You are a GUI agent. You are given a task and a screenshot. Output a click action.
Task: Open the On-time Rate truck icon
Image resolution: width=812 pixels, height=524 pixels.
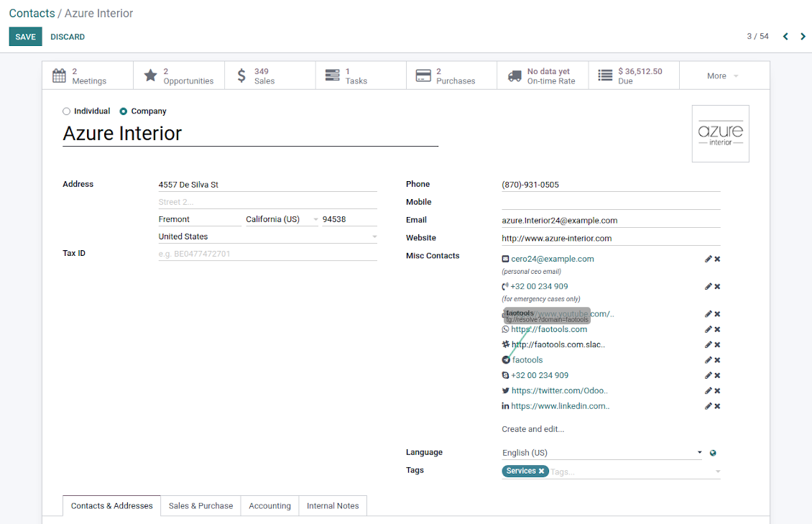(515, 75)
